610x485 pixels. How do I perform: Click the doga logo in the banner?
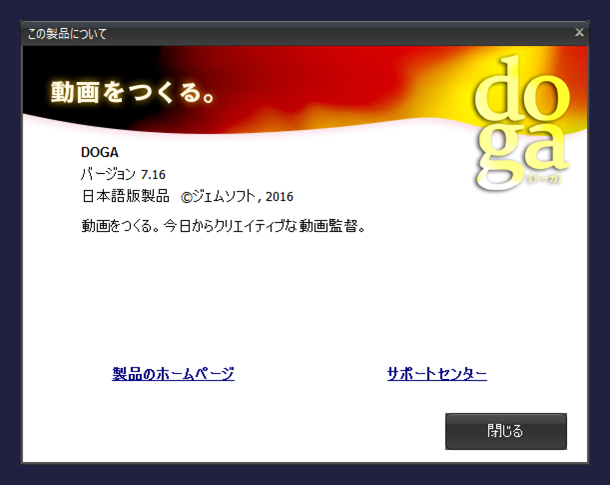pos(522,123)
